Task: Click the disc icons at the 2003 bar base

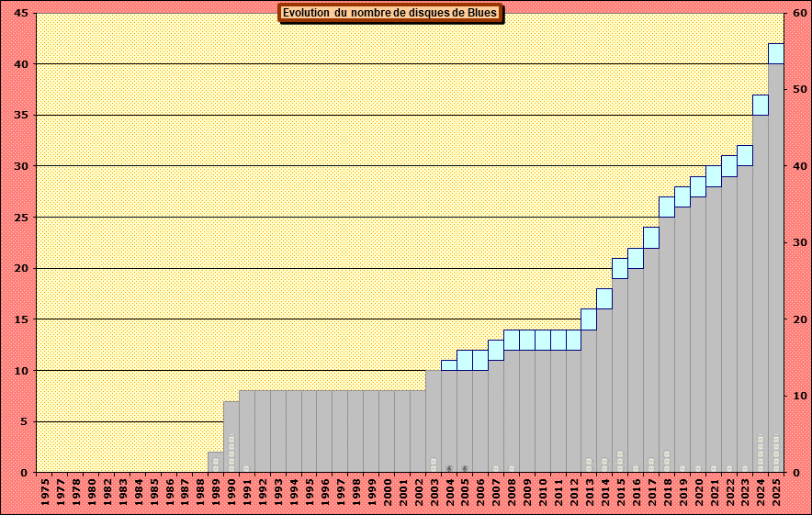Action: (x=434, y=464)
